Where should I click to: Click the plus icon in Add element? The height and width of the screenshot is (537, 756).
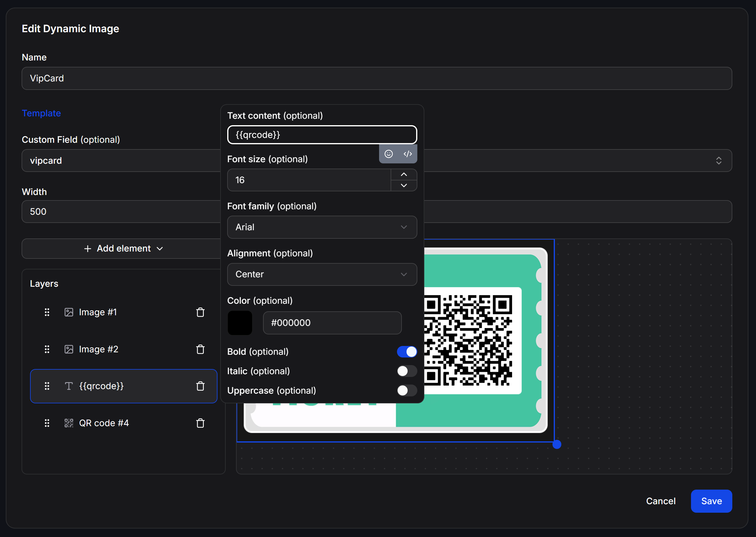[x=88, y=249]
